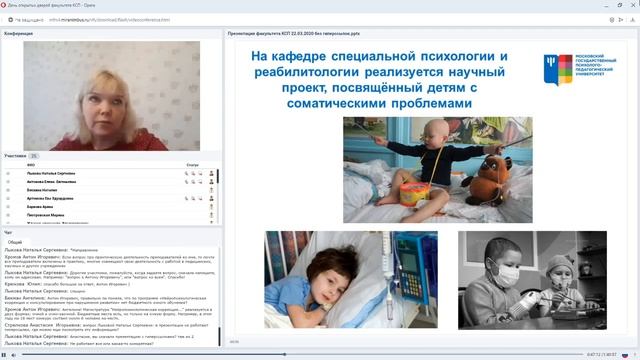Click the role person icon for Антонова Елена
This screenshot has width=640, height=360.
(211, 182)
